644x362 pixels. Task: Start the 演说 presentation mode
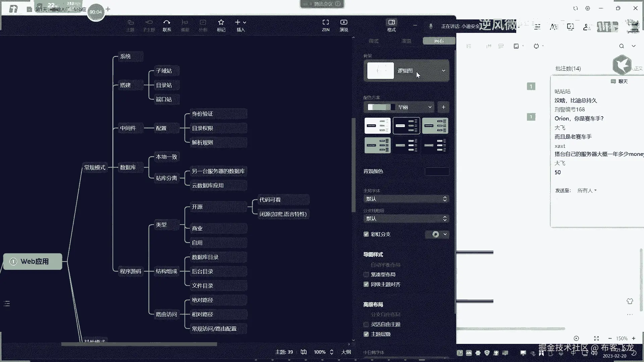[343, 22]
